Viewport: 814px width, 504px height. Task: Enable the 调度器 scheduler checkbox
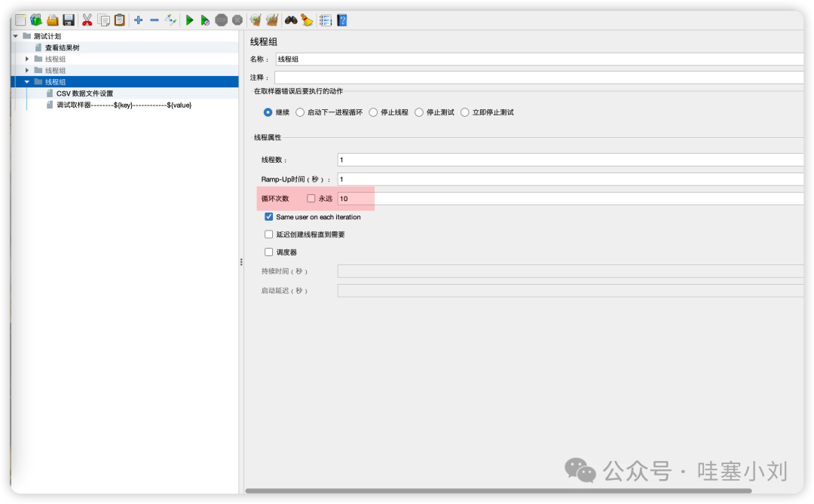[x=269, y=252]
